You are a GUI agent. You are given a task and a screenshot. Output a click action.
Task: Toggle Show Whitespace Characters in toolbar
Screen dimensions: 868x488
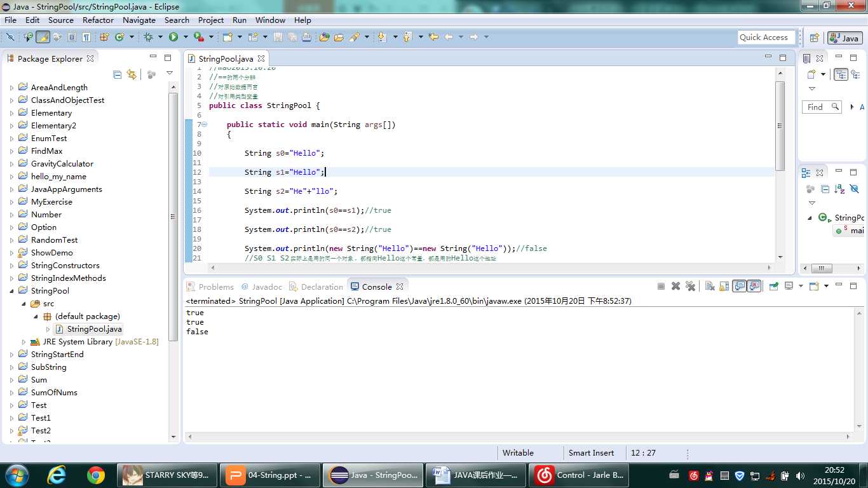coord(86,37)
